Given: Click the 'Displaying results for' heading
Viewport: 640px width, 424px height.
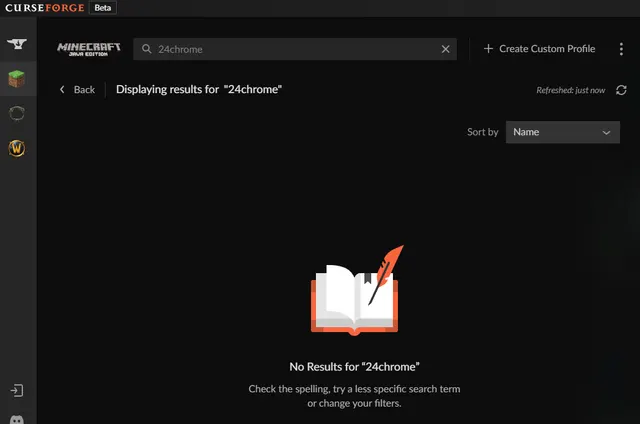Looking at the screenshot, I should point(199,89).
